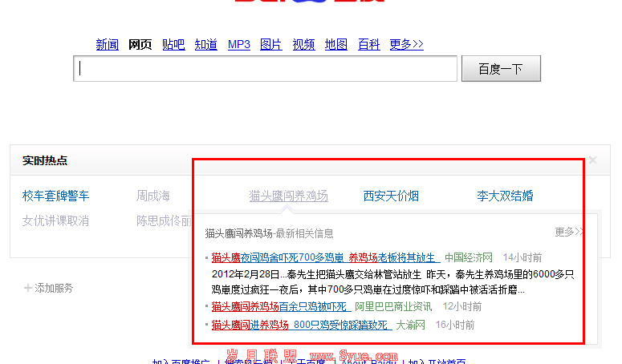The image size is (622, 364).
Task: Expand 更多>> in the related info popup
Action: tap(568, 232)
